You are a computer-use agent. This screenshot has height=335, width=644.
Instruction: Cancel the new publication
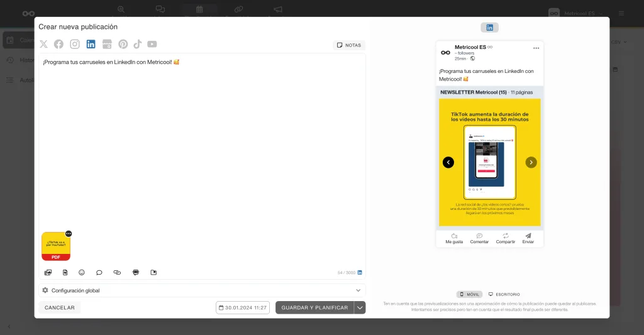click(60, 307)
